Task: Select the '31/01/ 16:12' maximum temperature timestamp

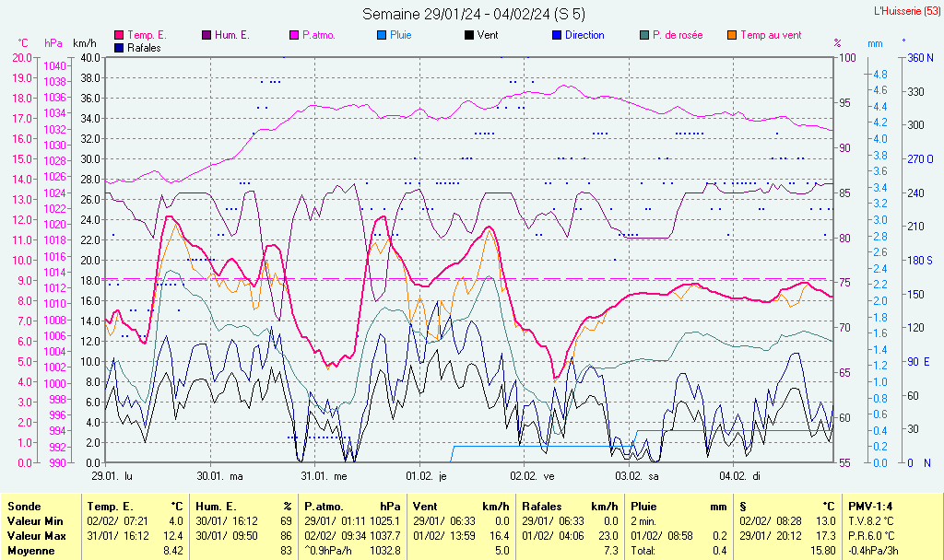Action: pyautogui.click(x=117, y=535)
